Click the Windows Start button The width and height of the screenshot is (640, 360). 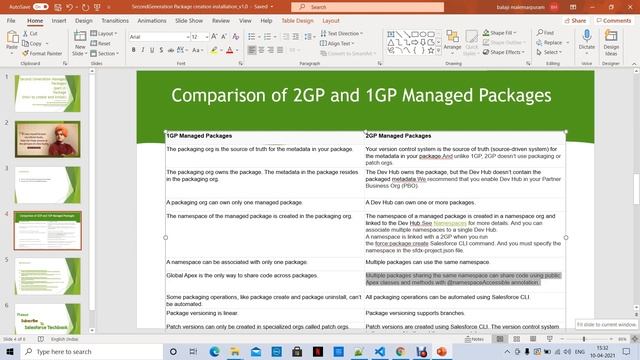pyautogui.click(x=10, y=351)
